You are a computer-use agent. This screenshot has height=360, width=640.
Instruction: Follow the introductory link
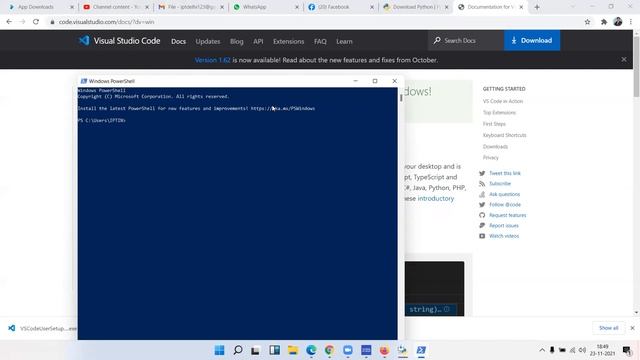point(436,198)
